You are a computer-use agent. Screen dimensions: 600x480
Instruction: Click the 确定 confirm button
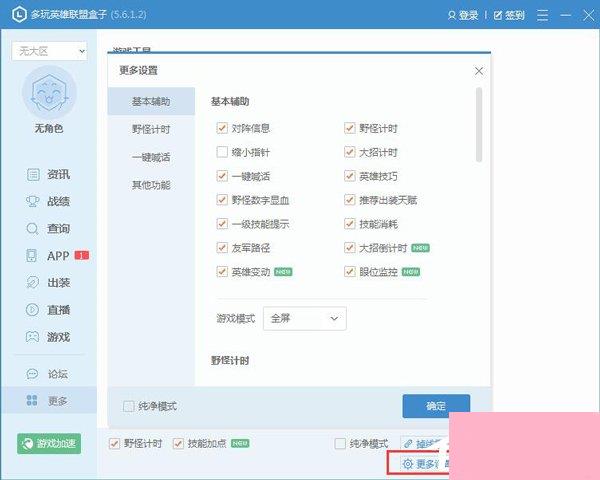(436, 406)
